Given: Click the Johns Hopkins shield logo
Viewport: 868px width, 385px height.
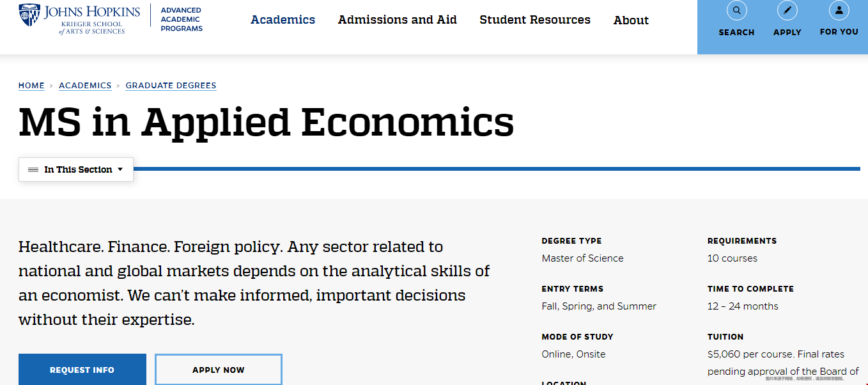Looking at the screenshot, I should (x=29, y=15).
